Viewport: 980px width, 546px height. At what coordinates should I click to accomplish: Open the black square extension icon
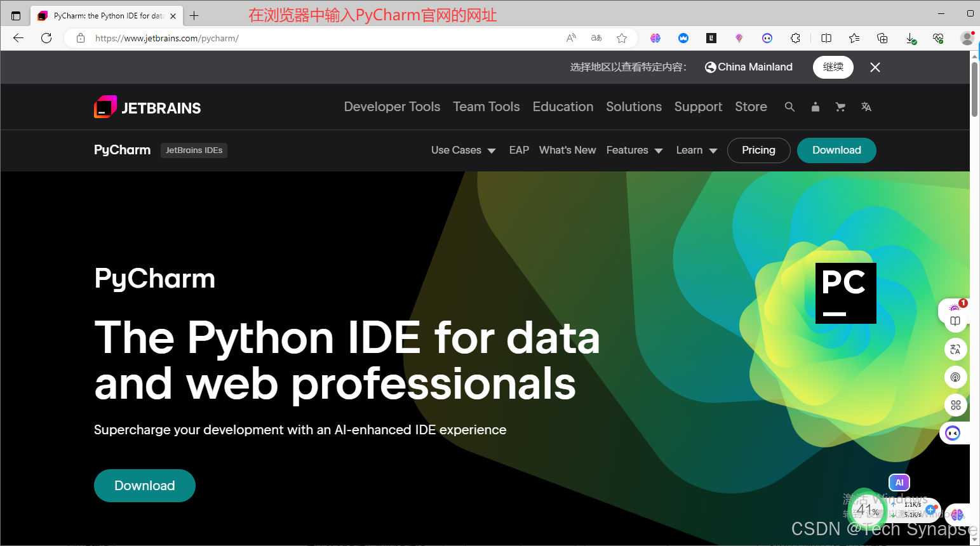click(711, 38)
